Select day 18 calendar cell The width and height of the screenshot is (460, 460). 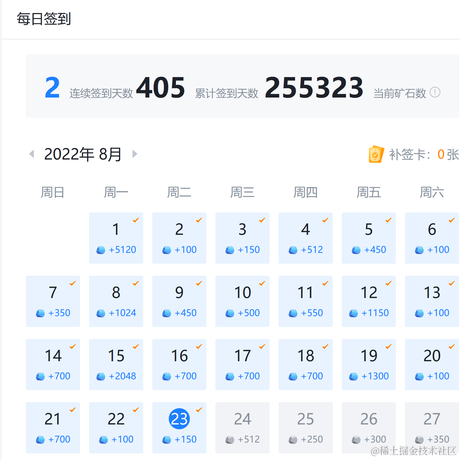[x=306, y=364]
